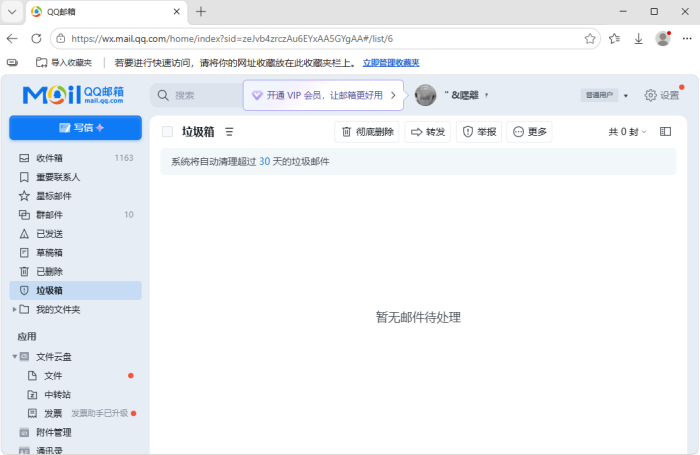Image resolution: width=700 pixels, height=455 pixels.
Task: Click the bookmark icon beside 重要联系人
Action: (x=24, y=177)
